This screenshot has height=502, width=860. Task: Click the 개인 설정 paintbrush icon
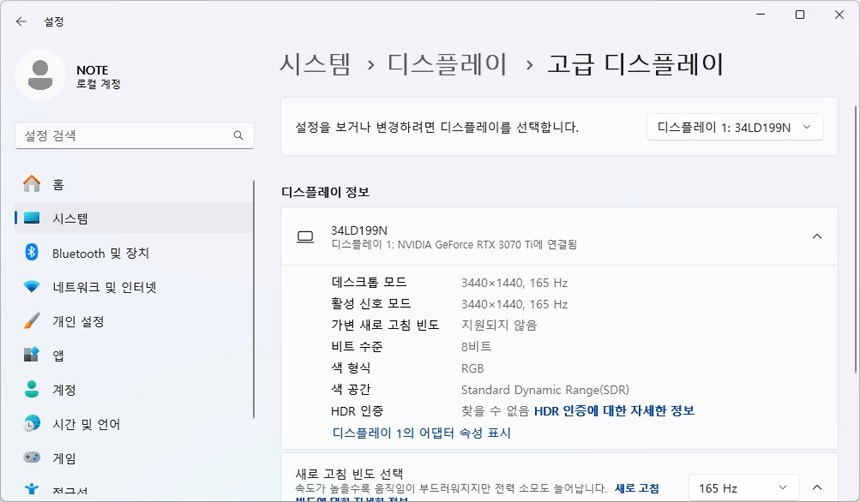[32, 321]
